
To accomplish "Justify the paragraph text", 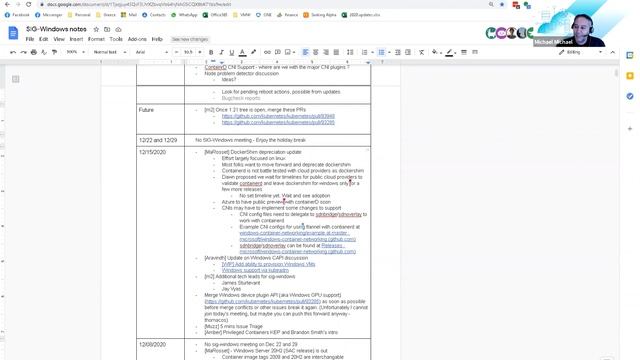I will (x=336, y=52).
